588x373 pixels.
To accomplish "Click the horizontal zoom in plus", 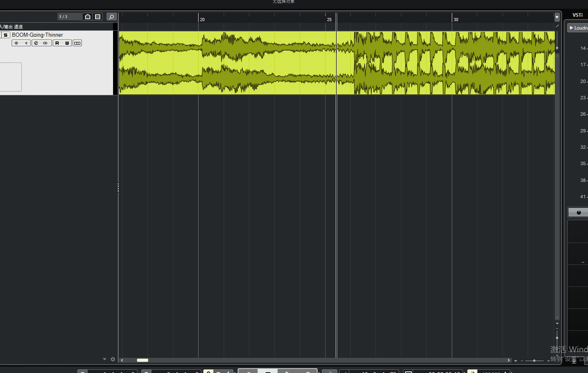I will point(548,361).
